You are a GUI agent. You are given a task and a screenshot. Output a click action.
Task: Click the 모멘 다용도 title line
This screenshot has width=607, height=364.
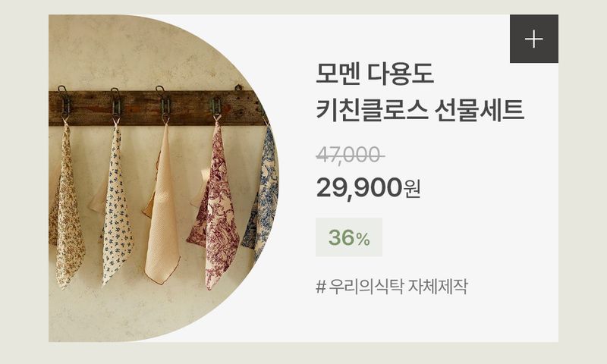[x=375, y=74]
